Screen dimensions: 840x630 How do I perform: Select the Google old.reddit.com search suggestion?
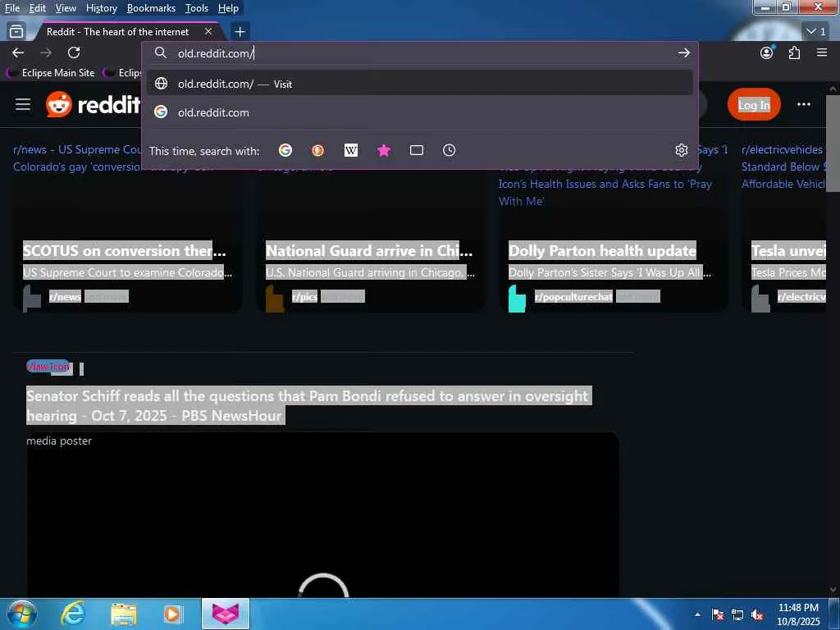[x=419, y=112]
